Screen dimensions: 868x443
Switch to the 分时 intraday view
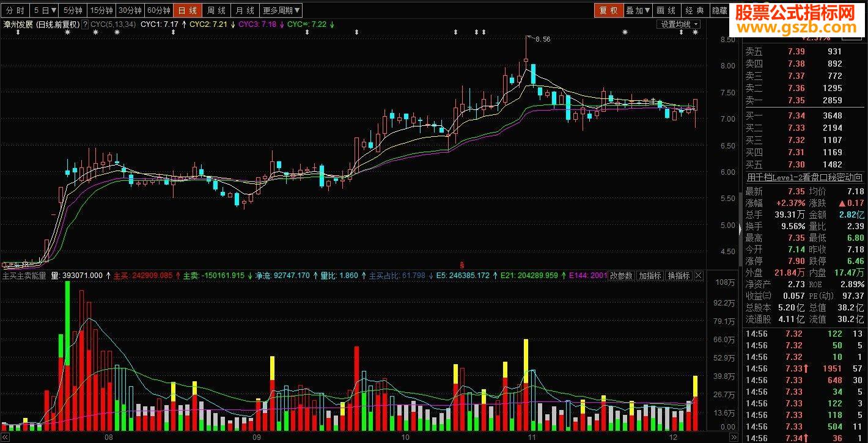(15, 10)
